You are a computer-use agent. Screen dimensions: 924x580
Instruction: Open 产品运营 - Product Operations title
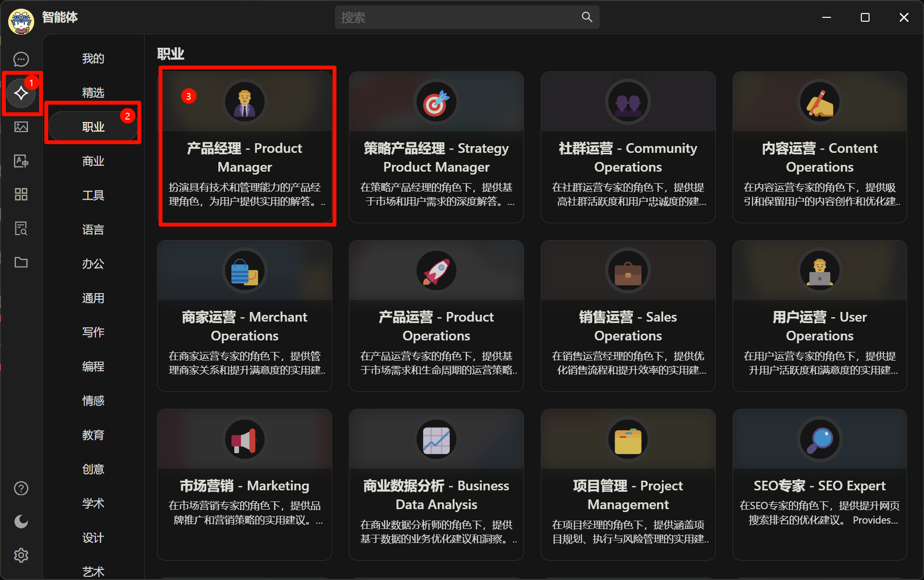(x=436, y=326)
